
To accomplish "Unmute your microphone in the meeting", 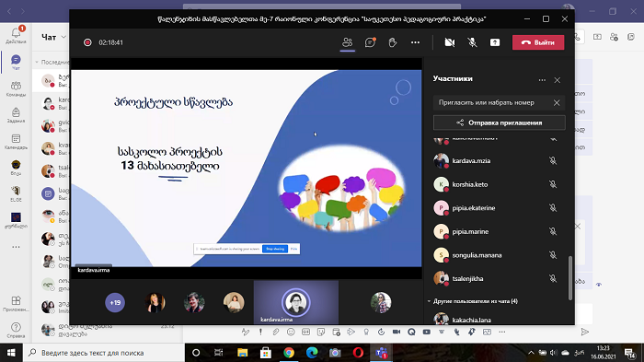I will 472,42.
